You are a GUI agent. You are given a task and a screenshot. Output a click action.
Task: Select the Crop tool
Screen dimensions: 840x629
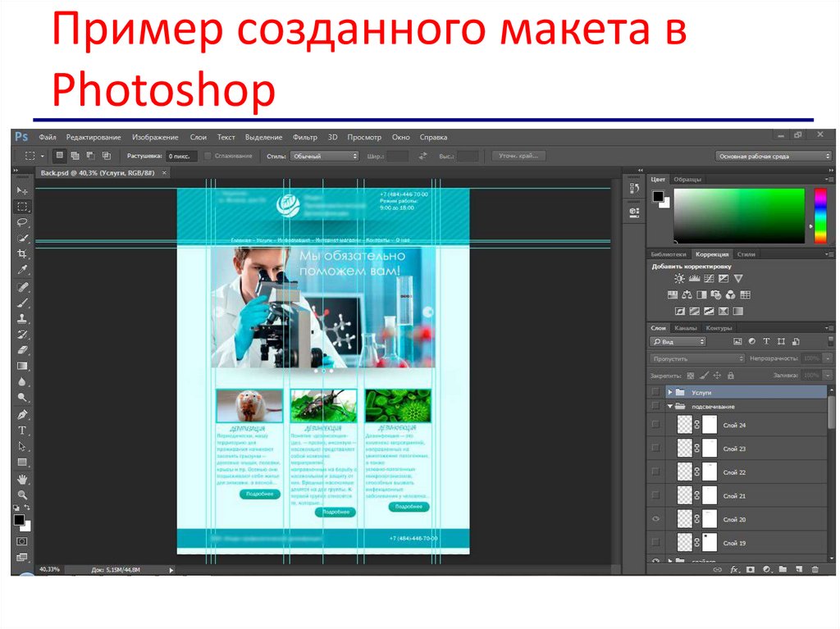pos(22,254)
